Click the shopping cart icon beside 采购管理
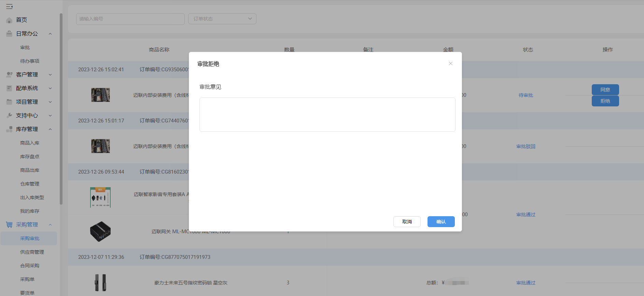This screenshot has height=296, width=644. (9, 225)
